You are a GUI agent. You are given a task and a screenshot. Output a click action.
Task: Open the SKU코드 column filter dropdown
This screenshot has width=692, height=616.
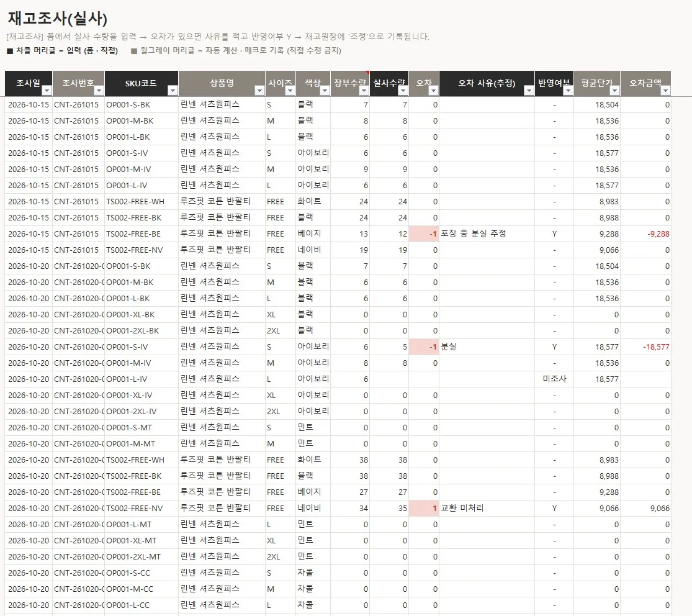(x=173, y=91)
